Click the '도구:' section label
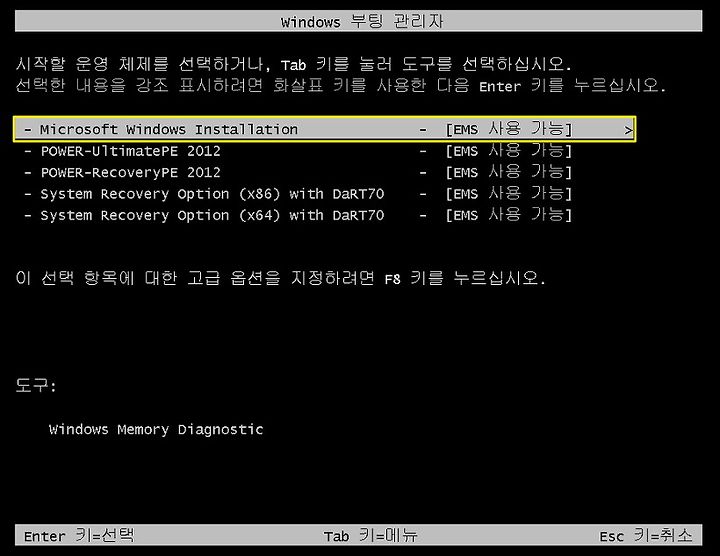The width and height of the screenshot is (720, 556). (36, 385)
